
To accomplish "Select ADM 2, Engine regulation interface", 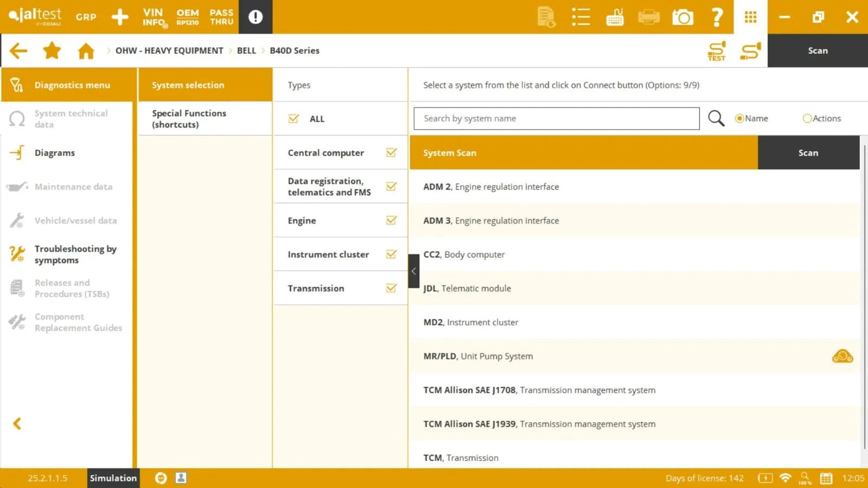I will 635,187.
